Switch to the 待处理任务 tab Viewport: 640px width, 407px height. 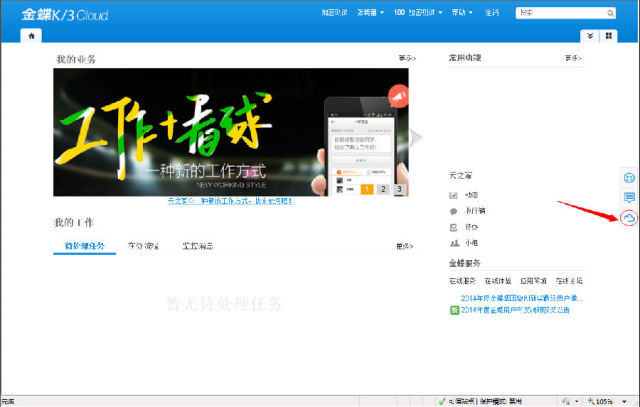[84, 246]
